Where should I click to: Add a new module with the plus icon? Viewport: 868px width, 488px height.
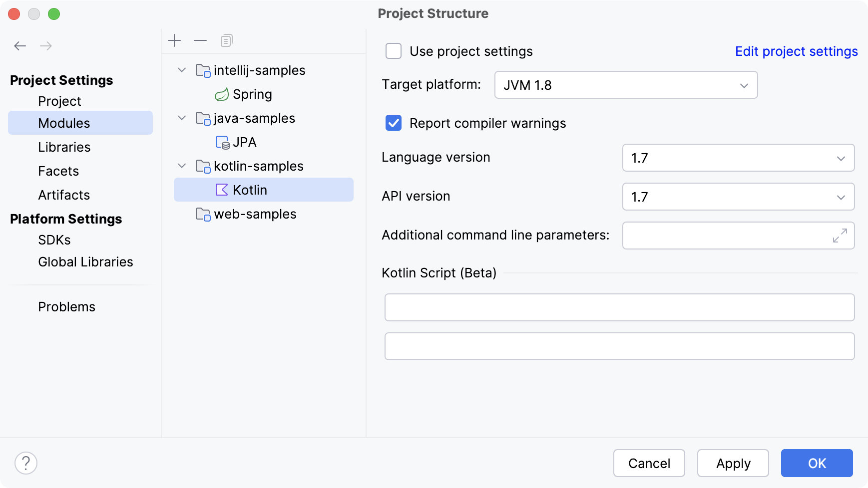174,40
